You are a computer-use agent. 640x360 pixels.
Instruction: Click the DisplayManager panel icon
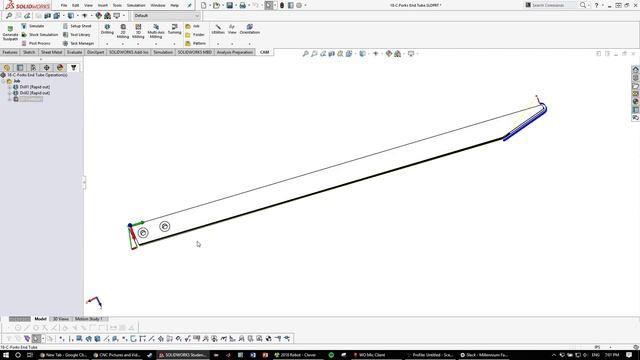[x=60, y=68]
